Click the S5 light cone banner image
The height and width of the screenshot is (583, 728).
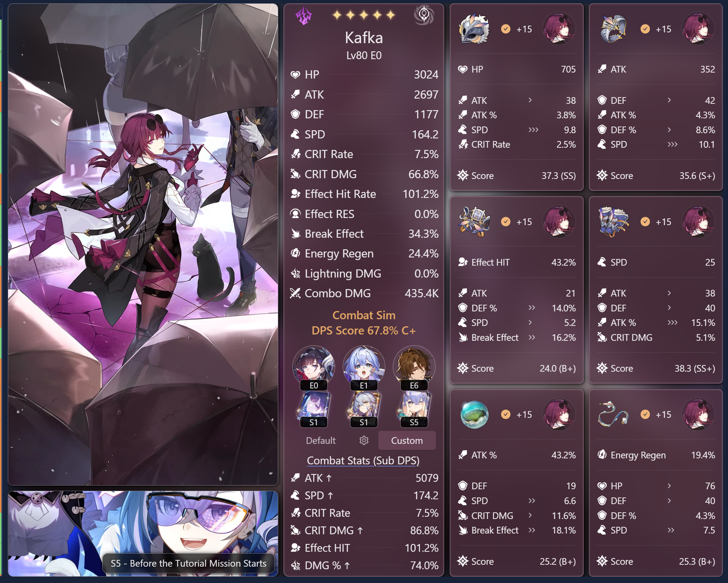point(143,534)
